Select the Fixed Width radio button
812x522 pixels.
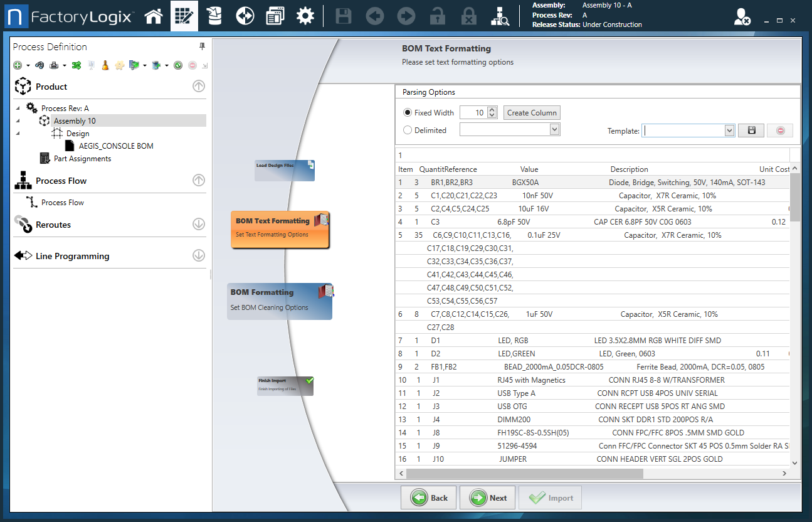(x=408, y=113)
